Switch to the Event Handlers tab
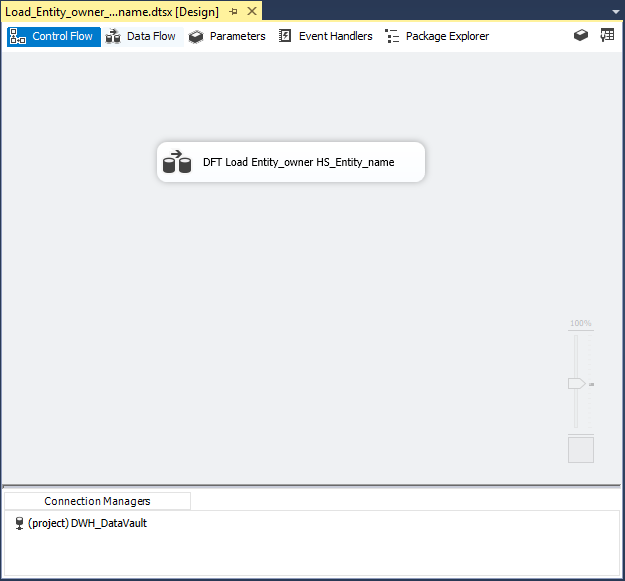The image size is (625, 581). pos(325,36)
